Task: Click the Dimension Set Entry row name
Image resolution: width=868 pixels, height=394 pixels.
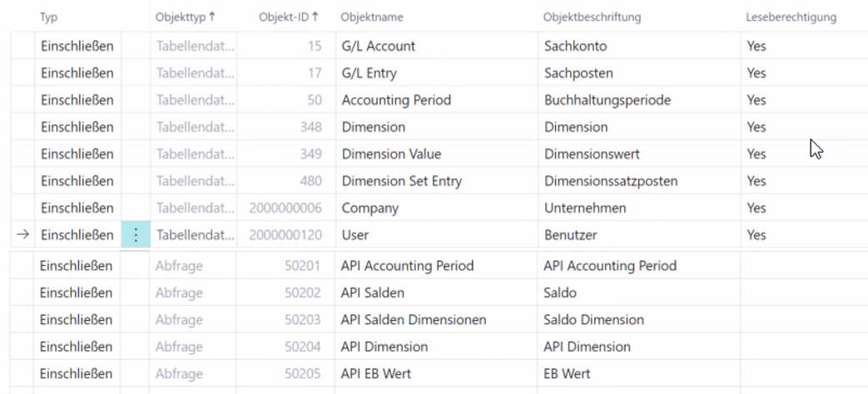Action: tap(401, 181)
